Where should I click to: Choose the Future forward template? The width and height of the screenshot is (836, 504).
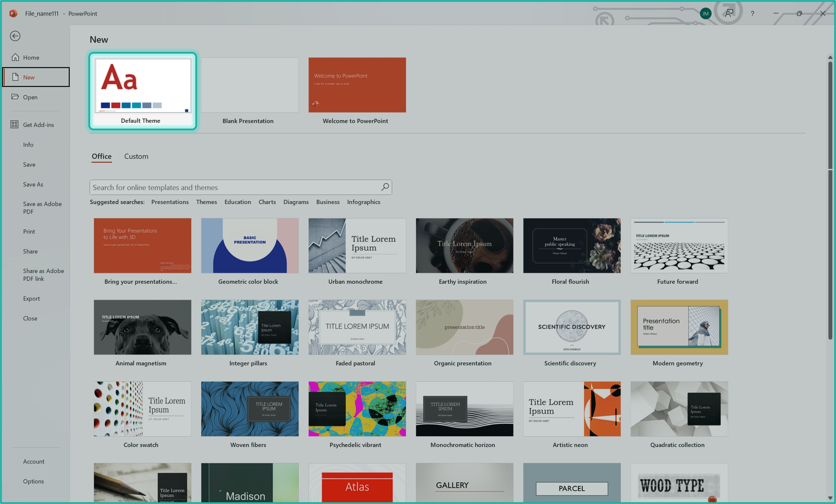(679, 245)
